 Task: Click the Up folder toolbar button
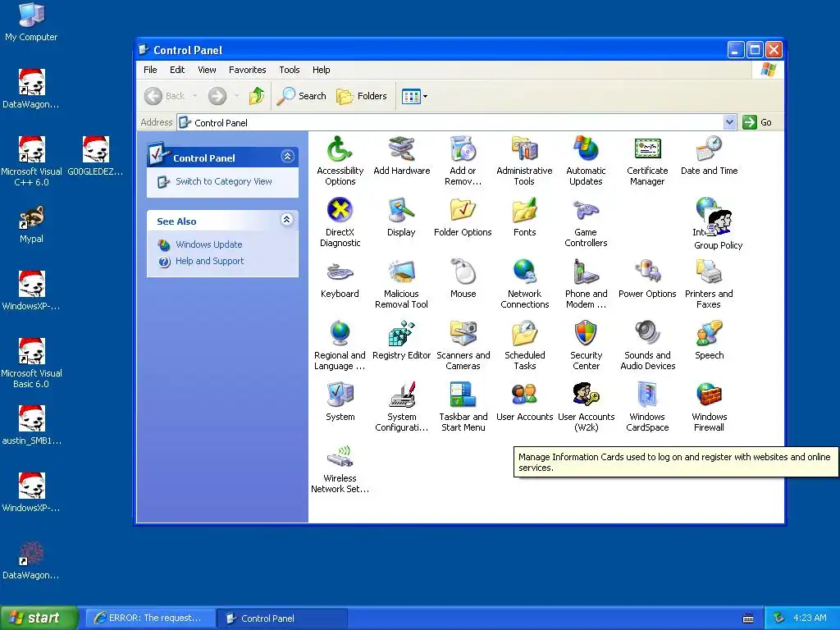[257, 97]
